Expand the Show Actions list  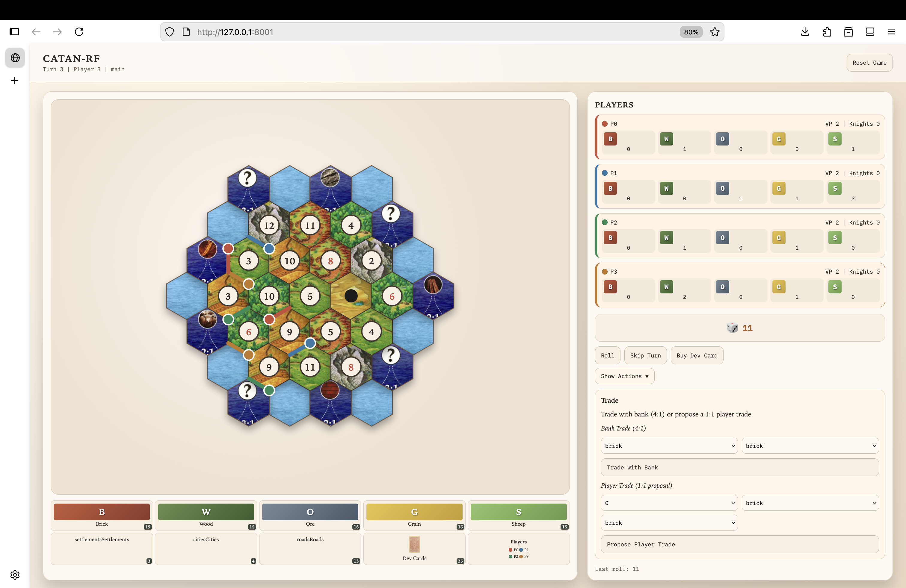tap(624, 376)
